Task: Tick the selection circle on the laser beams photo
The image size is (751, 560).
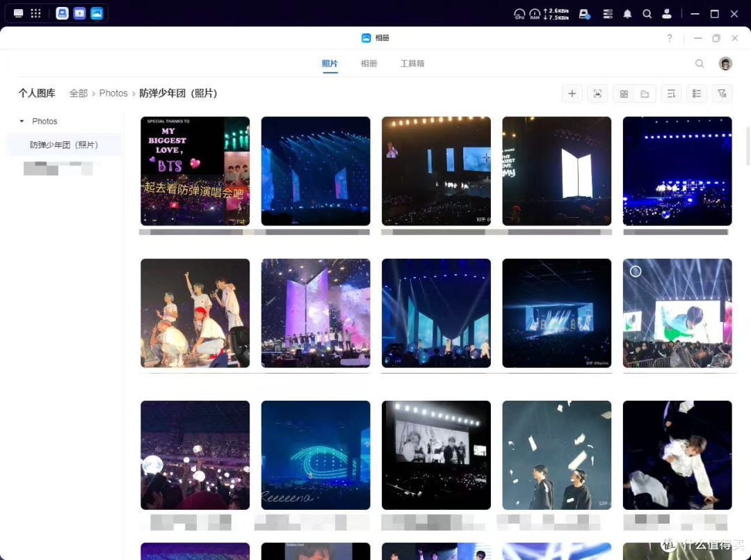Action: coord(636,271)
